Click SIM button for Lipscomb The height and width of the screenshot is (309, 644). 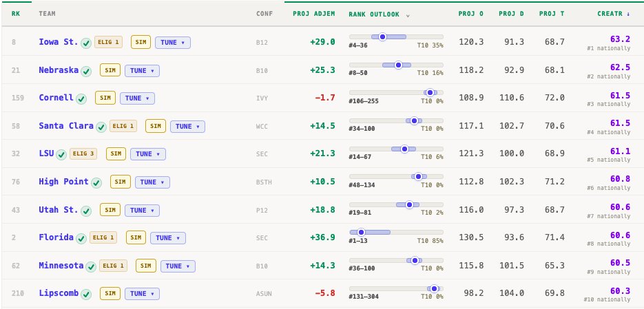110,293
